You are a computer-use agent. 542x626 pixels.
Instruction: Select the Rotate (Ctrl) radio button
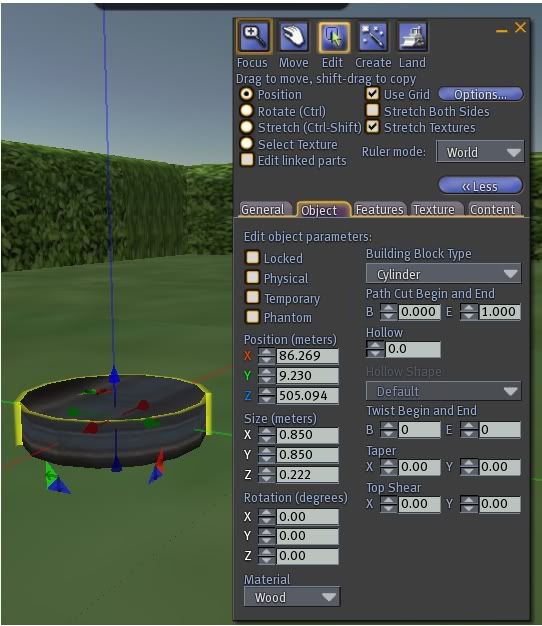(247, 111)
